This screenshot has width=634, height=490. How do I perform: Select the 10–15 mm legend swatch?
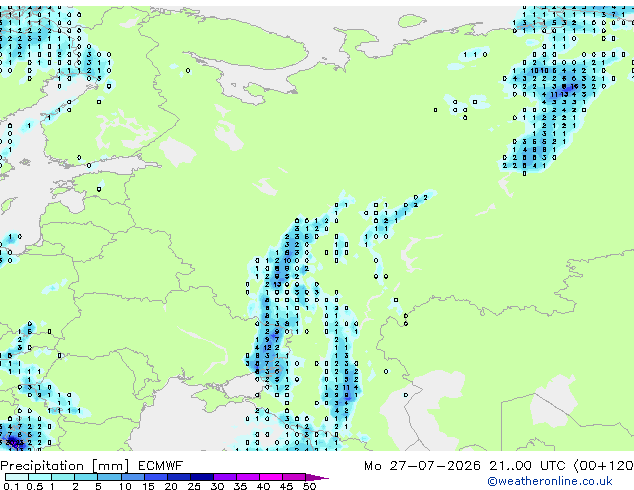132,477
